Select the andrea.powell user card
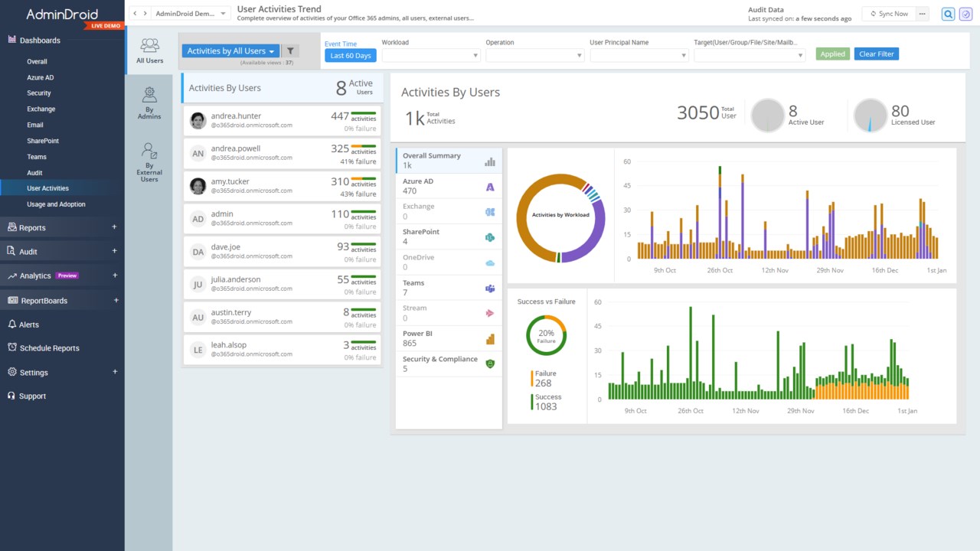 [282, 154]
